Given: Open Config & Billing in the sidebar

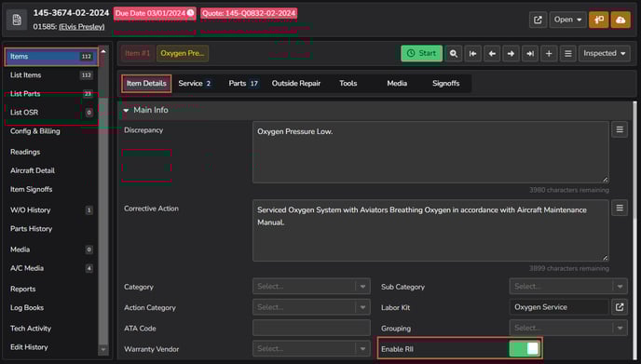Looking at the screenshot, I should pyautogui.click(x=51, y=131).
